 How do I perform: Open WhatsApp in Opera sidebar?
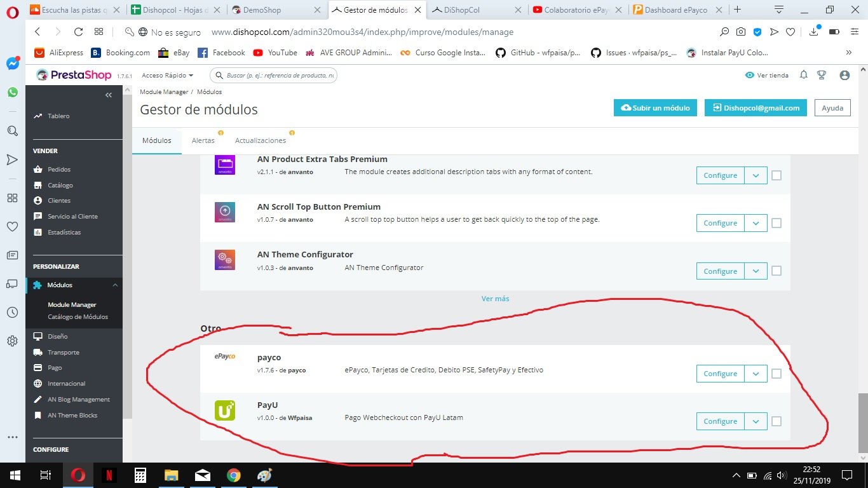click(x=12, y=92)
